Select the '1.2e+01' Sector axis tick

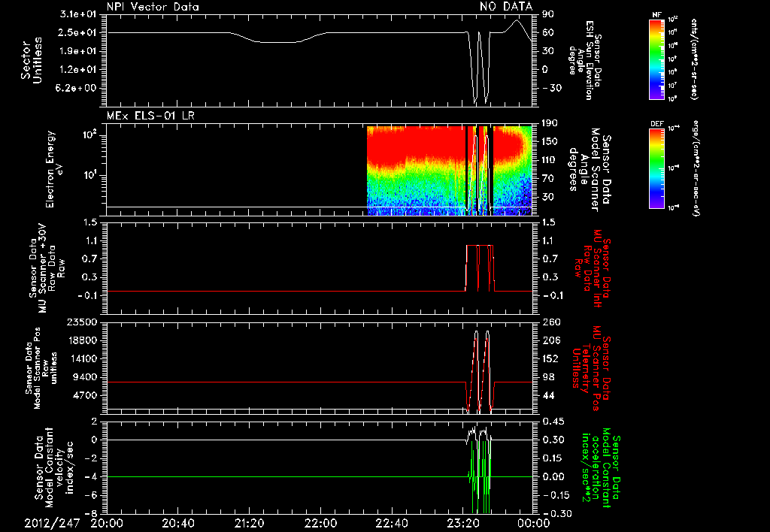click(78, 70)
